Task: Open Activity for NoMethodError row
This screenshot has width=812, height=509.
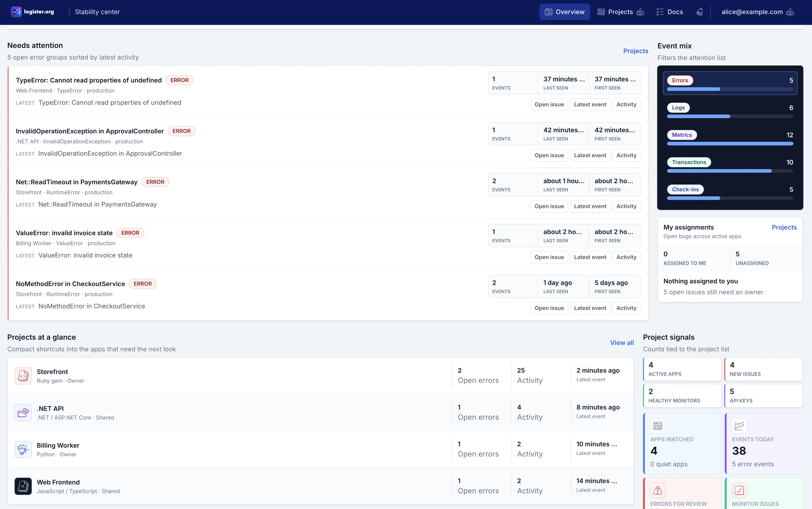Action: [x=626, y=308]
